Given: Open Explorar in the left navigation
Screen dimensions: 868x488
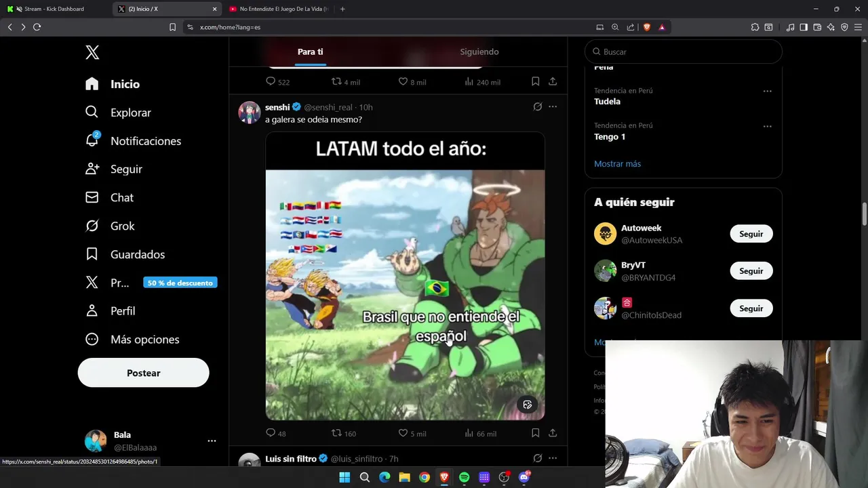Looking at the screenshot, I should coord(118,113).
